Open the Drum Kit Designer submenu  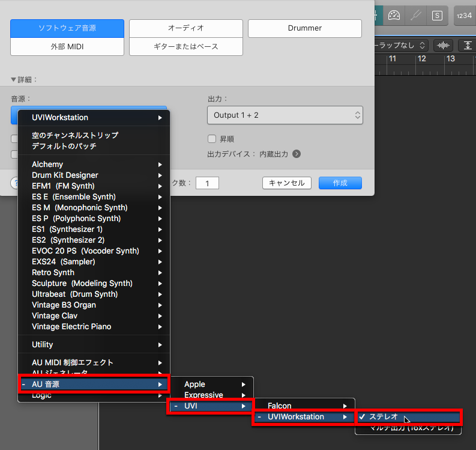(x=94, y=175)
